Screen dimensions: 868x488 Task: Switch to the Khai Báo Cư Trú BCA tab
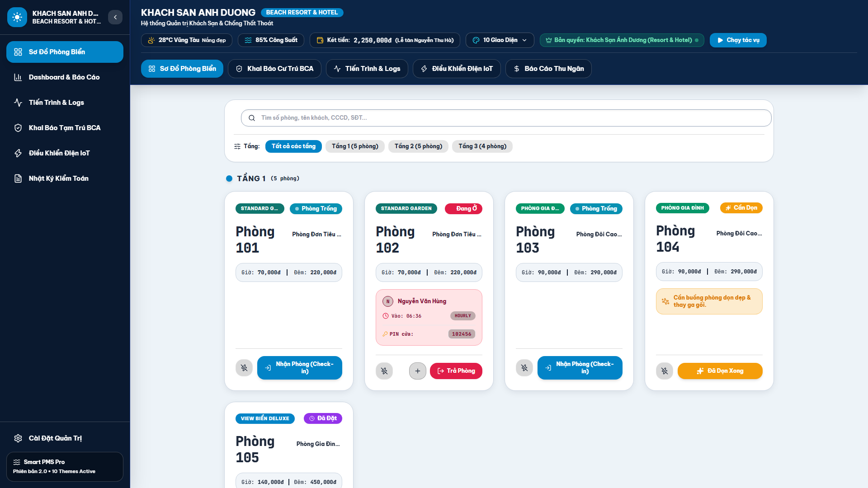275,69
